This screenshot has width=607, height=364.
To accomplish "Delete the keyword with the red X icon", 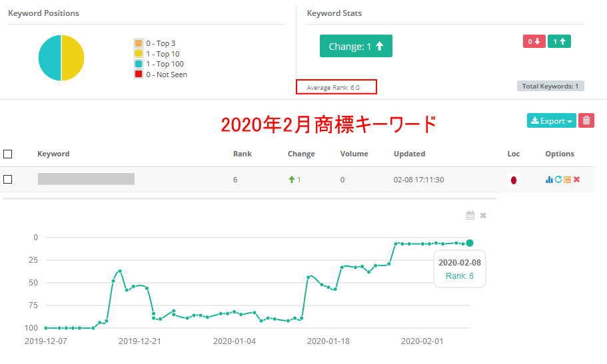I will (576, 179).
